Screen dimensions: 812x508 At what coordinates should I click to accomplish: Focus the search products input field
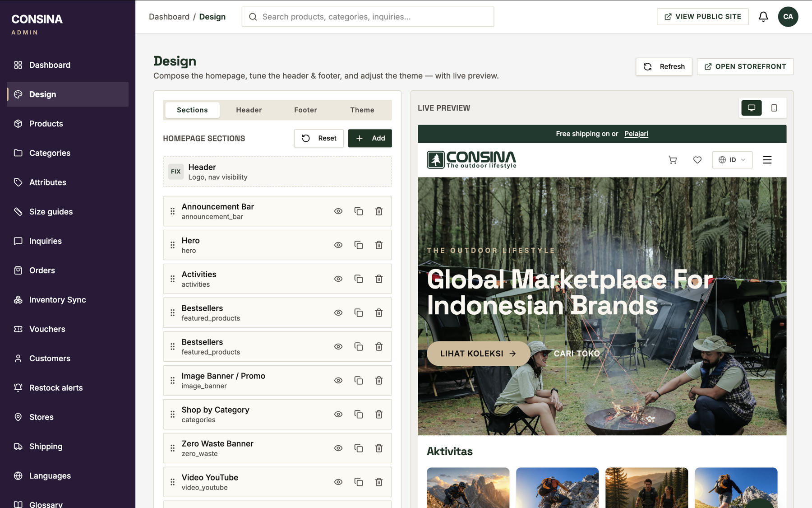click(368, 17)
